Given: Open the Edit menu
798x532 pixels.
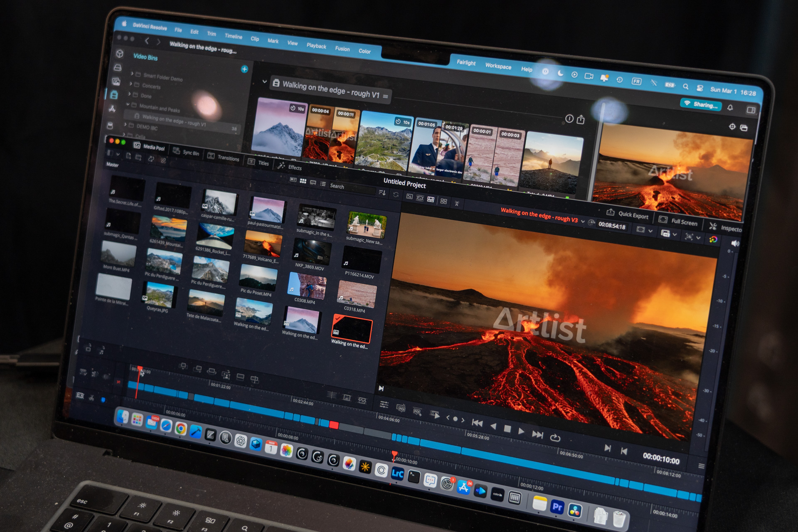Looking at the screenshot, I should 195,32.
